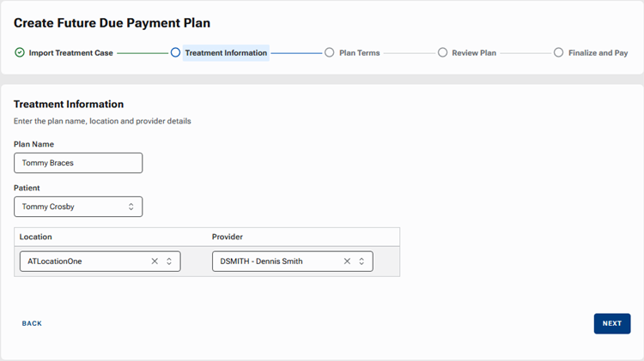Viewport: 644px width, 361px height.
Task: Click the Plan Terms step circle
Action: point(330,53)
